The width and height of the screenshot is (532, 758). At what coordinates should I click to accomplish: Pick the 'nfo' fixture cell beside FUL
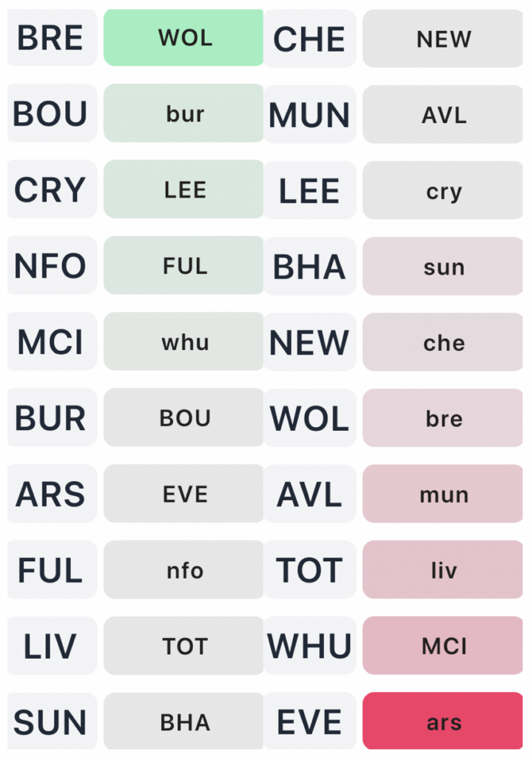pyautogui.click(x=183, y=570)
